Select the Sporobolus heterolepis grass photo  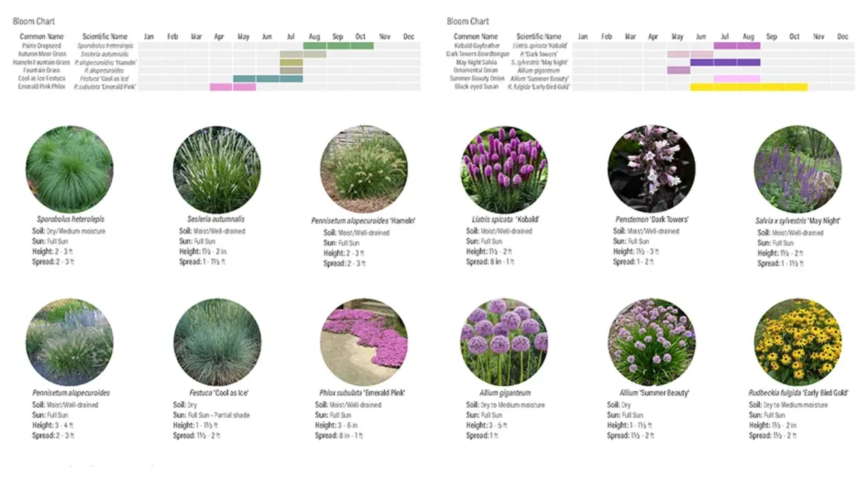point(69,169)
